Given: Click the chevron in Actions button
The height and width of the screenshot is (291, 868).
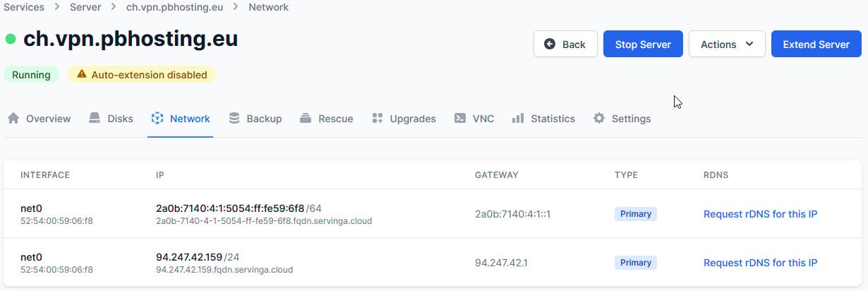Looking at the screenshot, I should 749,44.
